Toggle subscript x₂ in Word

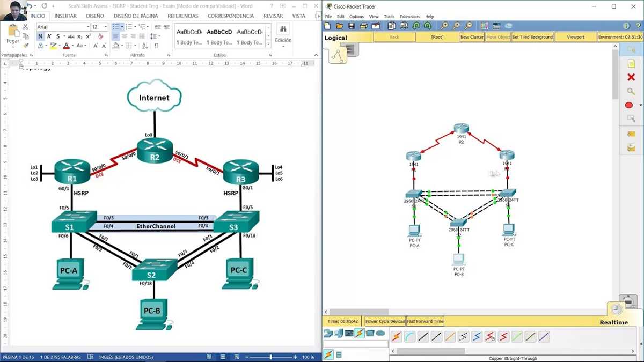pos(79,36)
